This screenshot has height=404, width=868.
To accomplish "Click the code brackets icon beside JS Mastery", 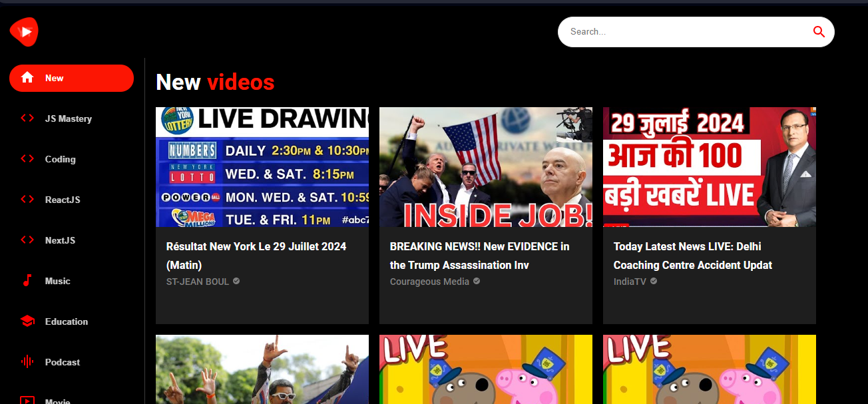I will pyautogui.click(x=27, y=118).
